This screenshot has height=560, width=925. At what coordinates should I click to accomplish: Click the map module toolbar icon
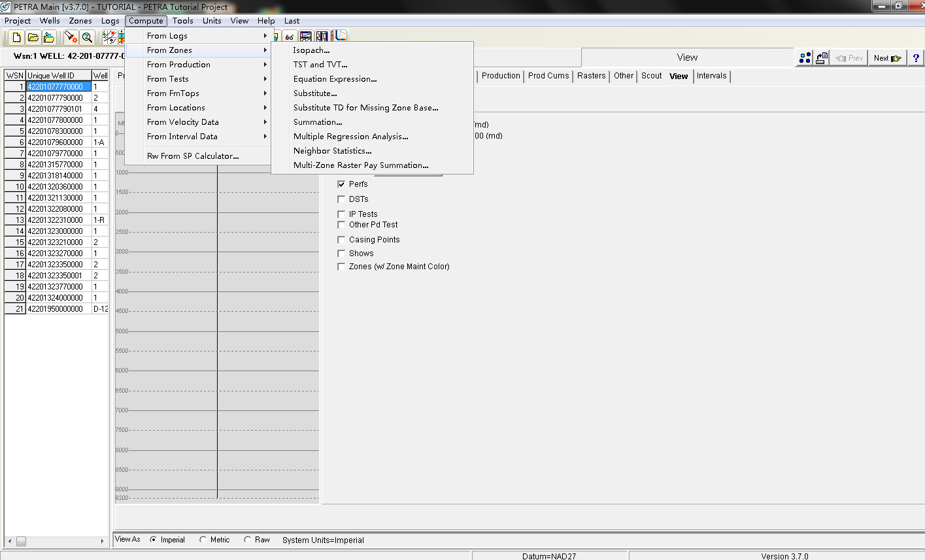pos(109,38)
